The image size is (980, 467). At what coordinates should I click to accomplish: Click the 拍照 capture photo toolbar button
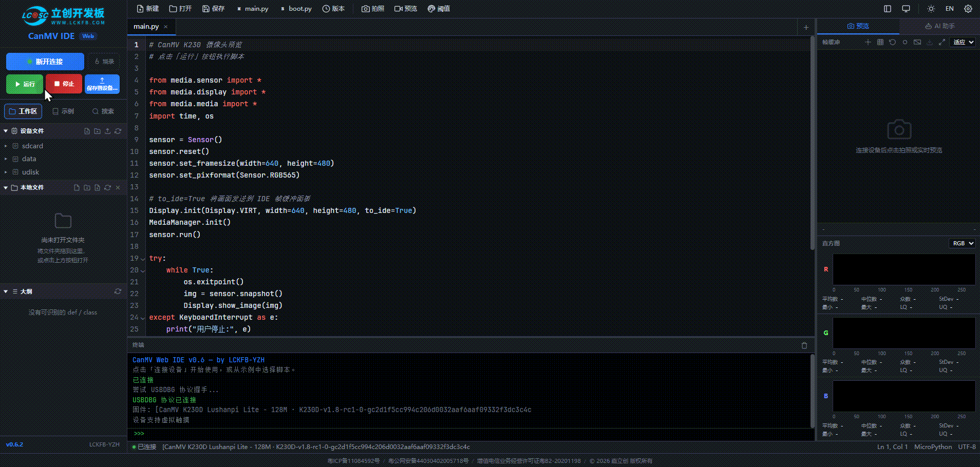373,9
